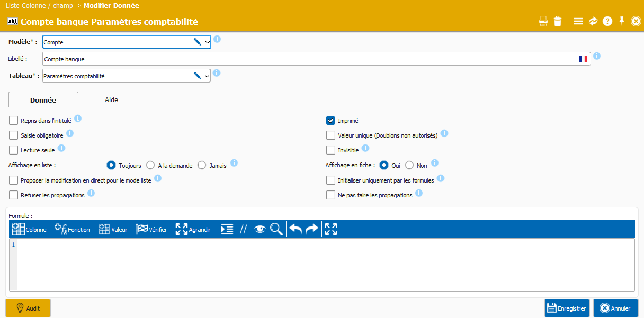Click the magnifier search icon in formula toolbar

point(276,229)
